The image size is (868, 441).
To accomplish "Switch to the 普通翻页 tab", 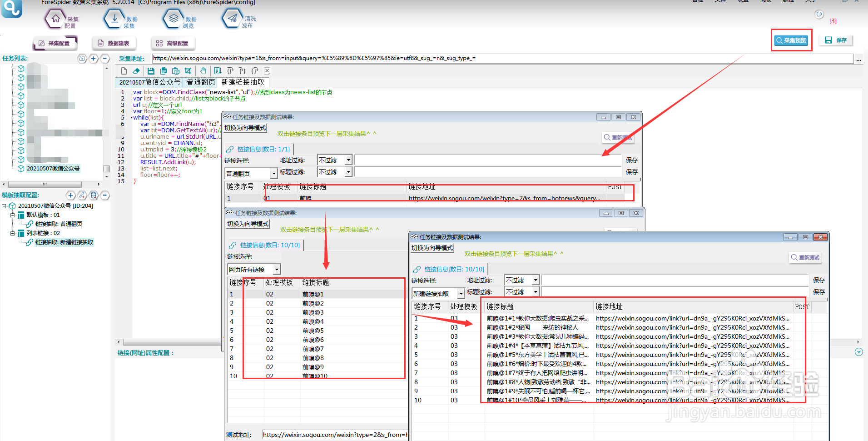I will coord(200,82).
